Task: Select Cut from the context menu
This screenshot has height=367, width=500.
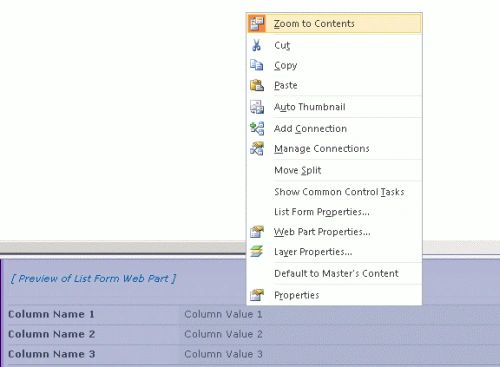Action: [x=334, y=45]
